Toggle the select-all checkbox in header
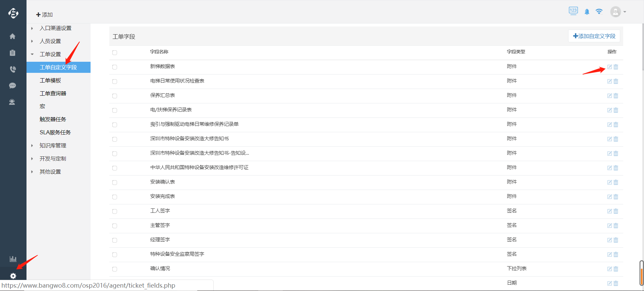This screenshot has height=291, width=644. tap(115, 53)
